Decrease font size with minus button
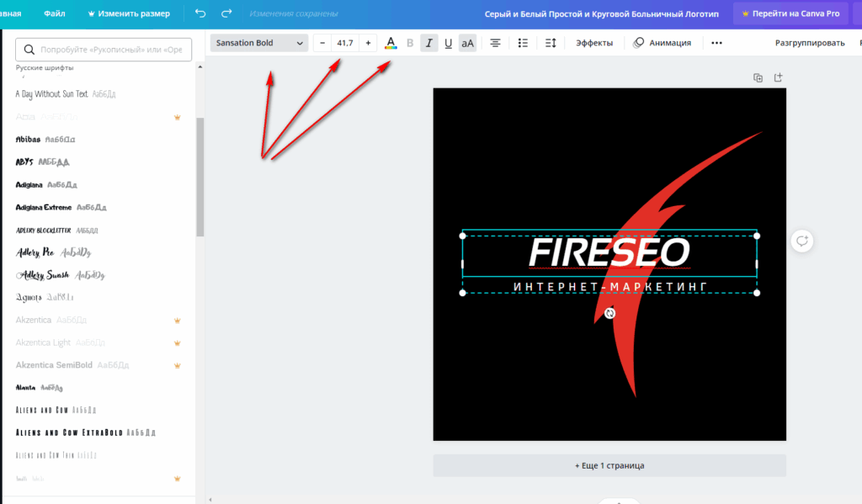 point(322,43)
